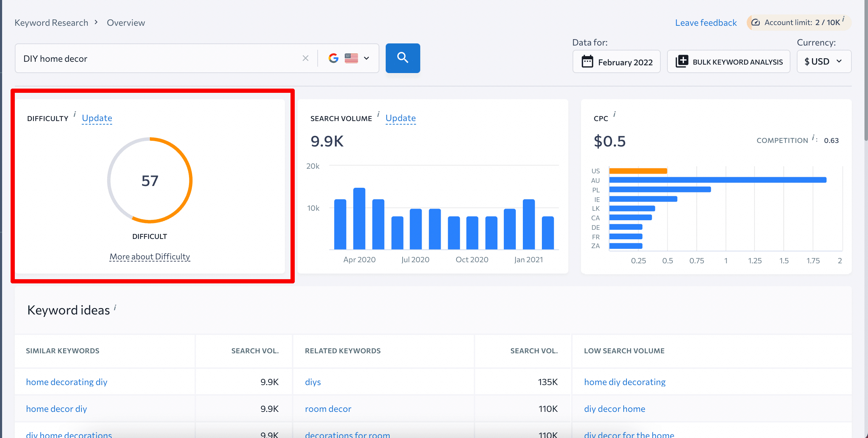Toggle the difficulty Update option

[97, 117]
